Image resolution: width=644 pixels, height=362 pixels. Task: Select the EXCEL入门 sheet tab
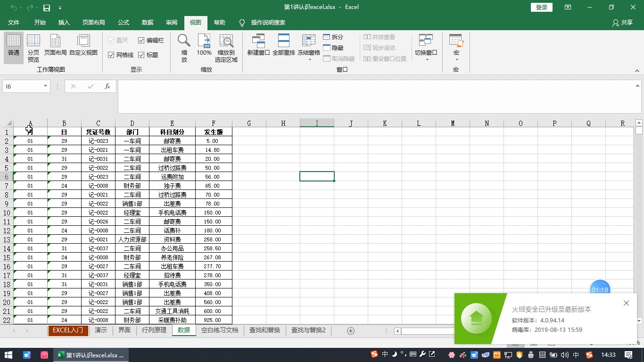pyautogui.click(x=68, y=330)
